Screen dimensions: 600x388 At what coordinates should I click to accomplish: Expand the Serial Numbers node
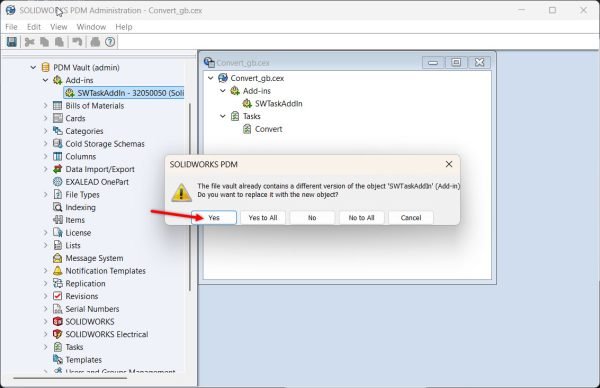point(46,309)
